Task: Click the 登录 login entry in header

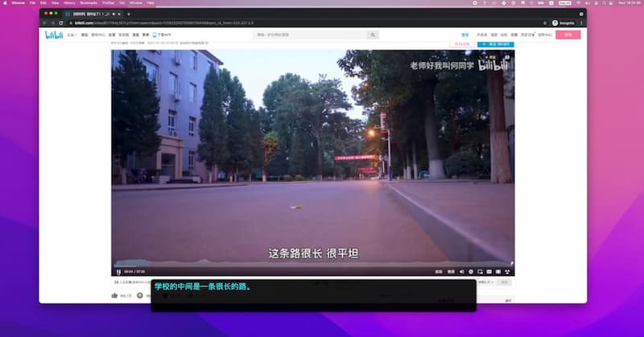Action: tap(465, 35)
